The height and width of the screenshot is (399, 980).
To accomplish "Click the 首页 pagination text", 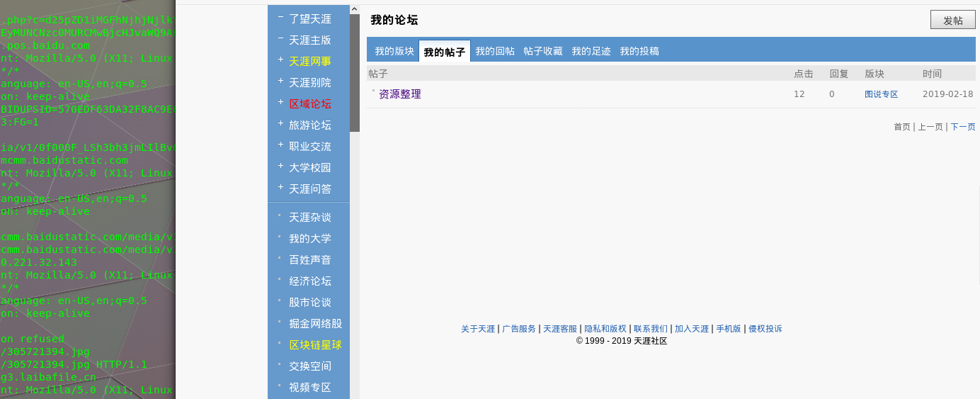I will (x=902, y=127).
